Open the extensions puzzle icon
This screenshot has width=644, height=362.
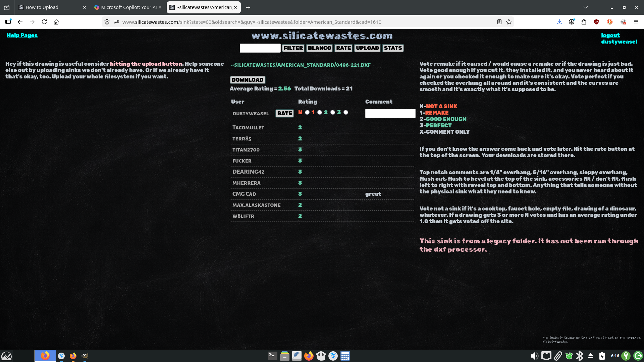(584, 22)
